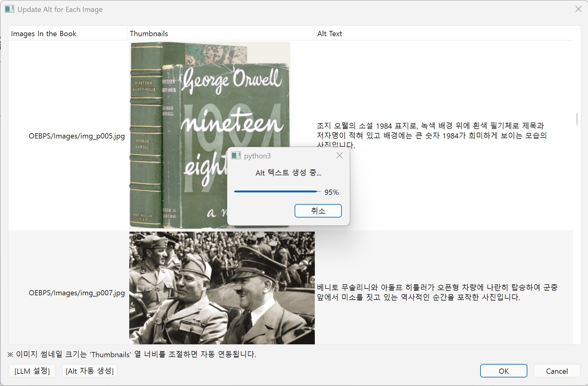588x386 pixels.
Task: Click the vertical scrollbar on the table
Action: (577, 119)
